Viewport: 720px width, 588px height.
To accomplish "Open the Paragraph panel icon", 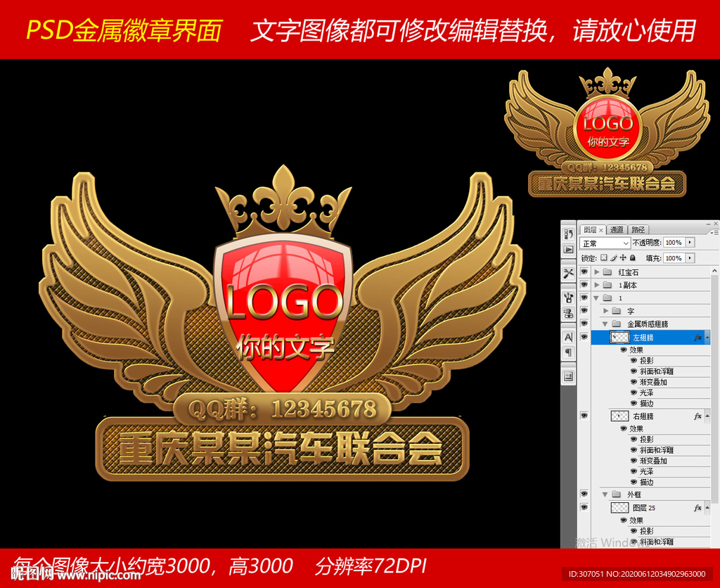I will coord(568,353).
